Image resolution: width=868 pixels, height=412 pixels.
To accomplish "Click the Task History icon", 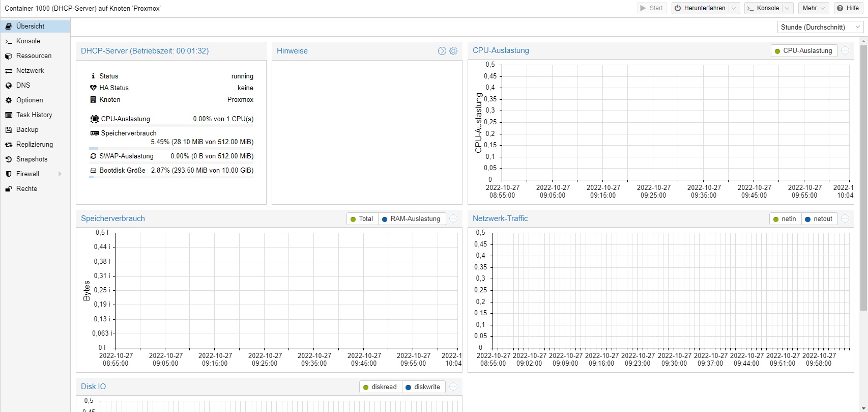I will pos(9,115).
